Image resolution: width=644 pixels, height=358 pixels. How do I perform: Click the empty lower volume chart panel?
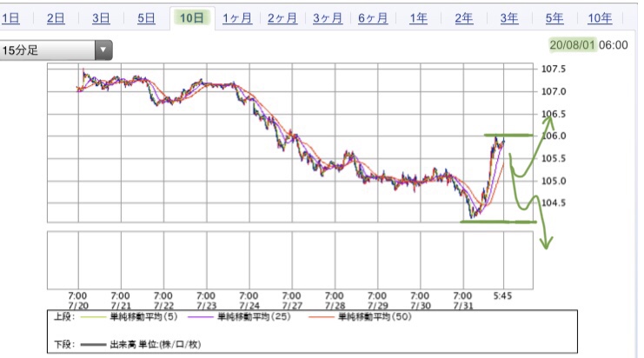click(x=290, y=261)
